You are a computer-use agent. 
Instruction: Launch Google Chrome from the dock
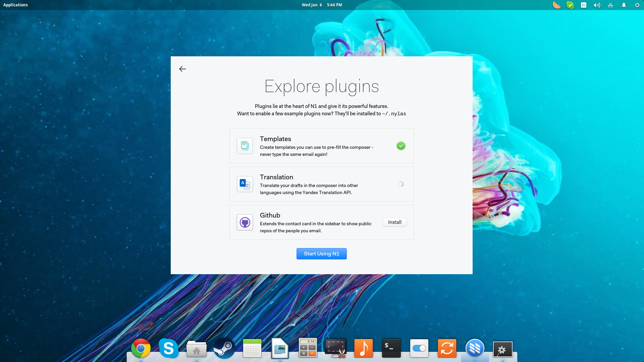141,349
